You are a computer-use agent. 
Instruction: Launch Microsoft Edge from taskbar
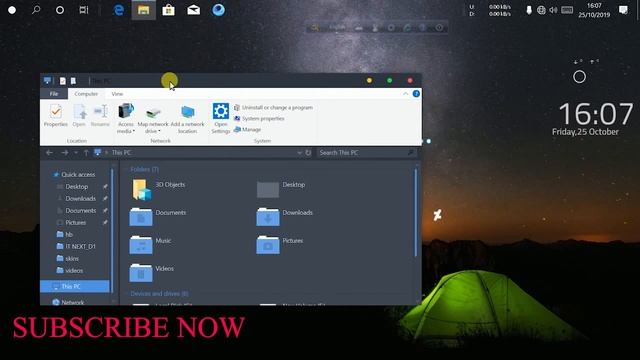pos(118,10)
